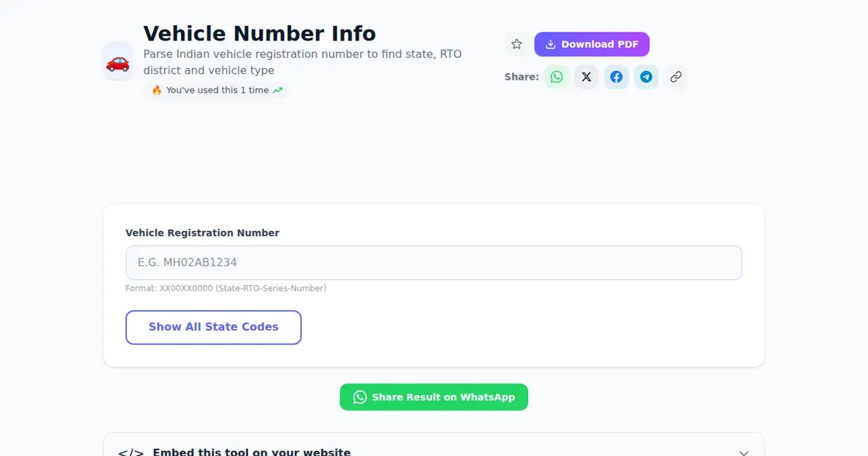Open Show All State Codes
868x456 pixels.
click(x=213, y=327)
